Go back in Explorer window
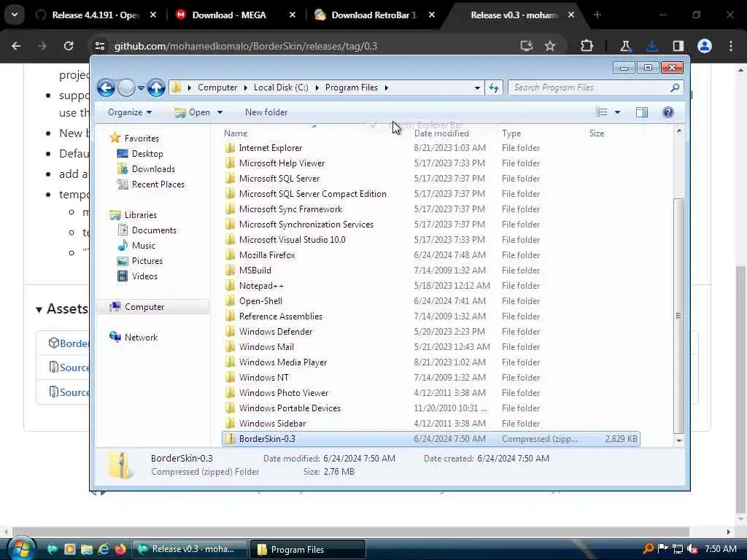The width and height of the screenshot is (747, 560). (106, 87)
